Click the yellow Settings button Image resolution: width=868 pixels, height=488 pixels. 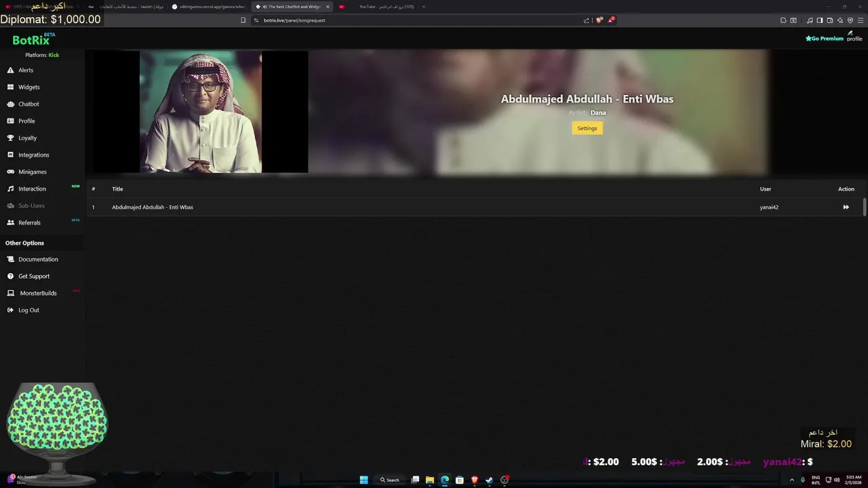(x=587, y=128)
